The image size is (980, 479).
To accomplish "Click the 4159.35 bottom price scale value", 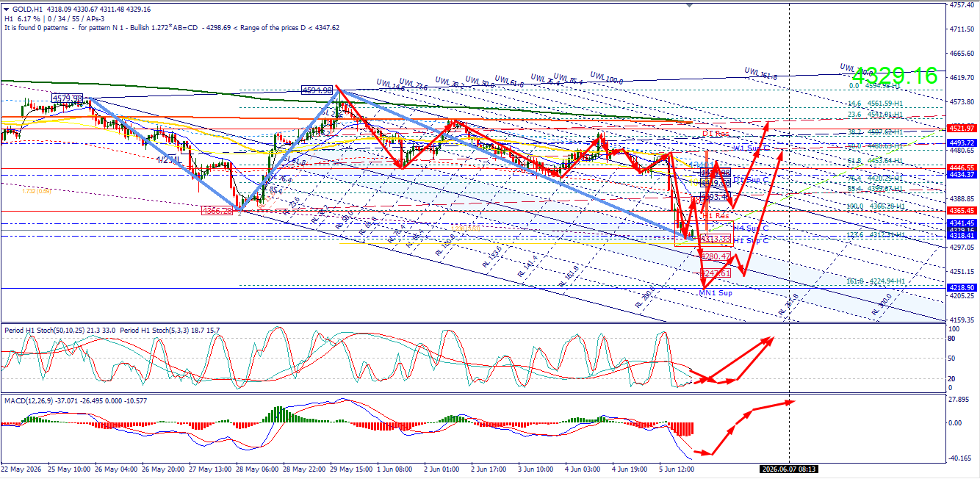I will pos(962,320).
